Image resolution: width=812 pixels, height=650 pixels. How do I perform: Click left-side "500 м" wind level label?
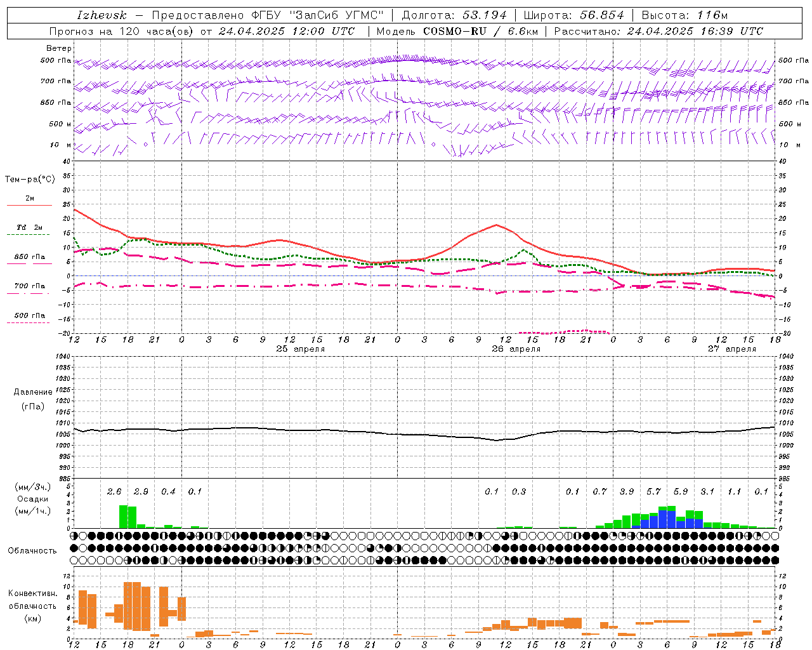click(60, 124)
